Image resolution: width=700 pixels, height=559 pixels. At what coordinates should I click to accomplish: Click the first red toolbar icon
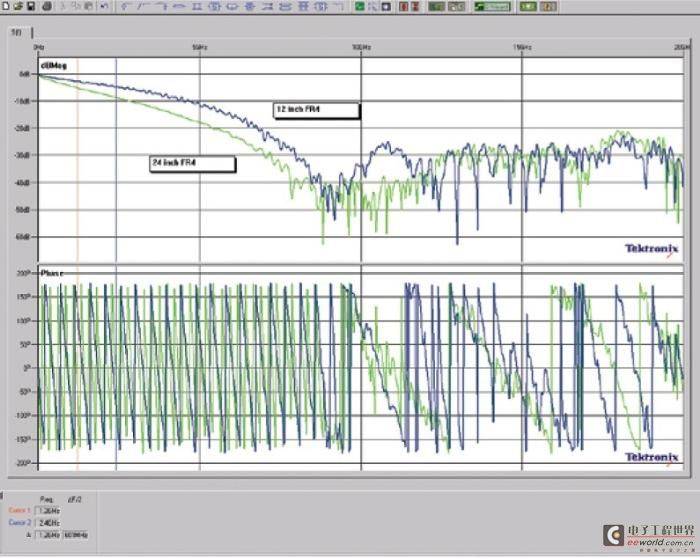pos(404,6)
